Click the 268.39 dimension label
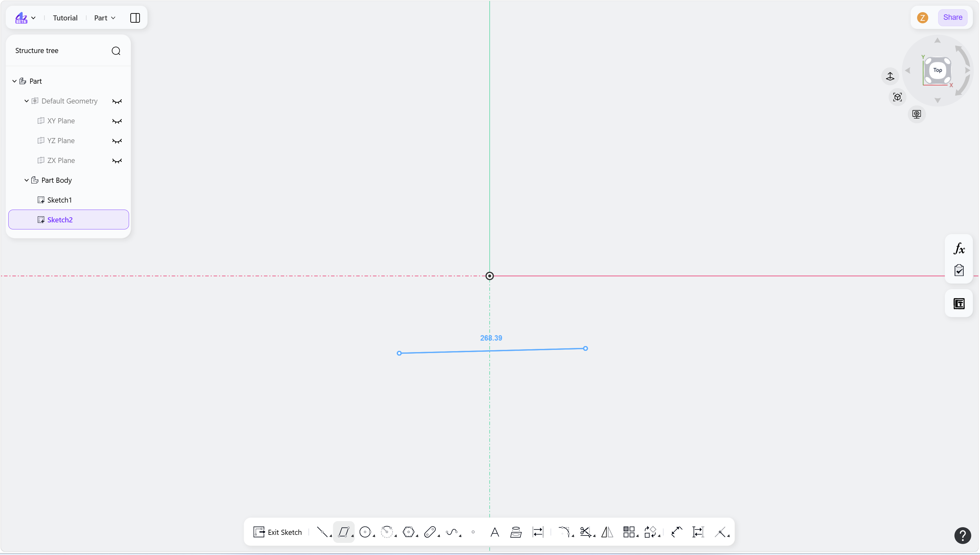The image size is (980, 555). tap(491, 338)
